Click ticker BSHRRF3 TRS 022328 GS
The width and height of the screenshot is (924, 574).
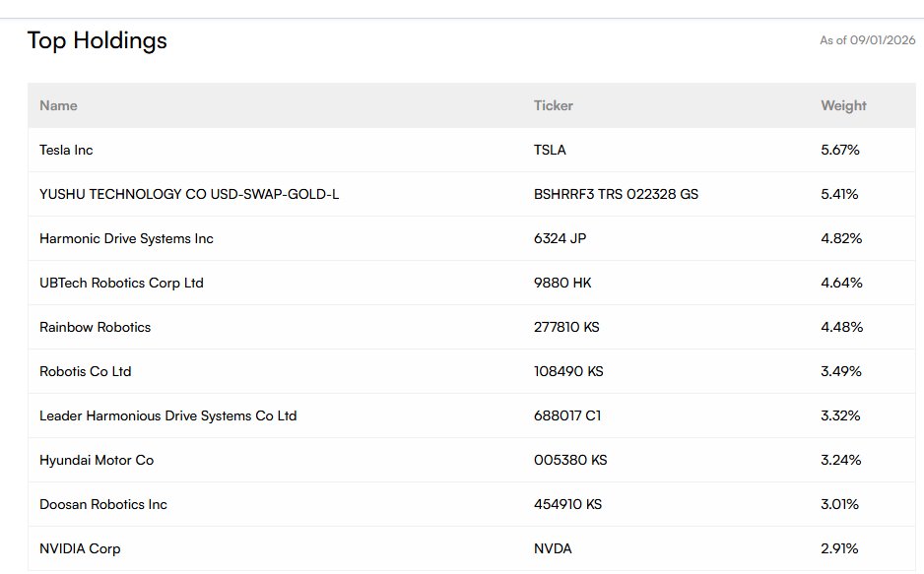[x=616, y=194]
